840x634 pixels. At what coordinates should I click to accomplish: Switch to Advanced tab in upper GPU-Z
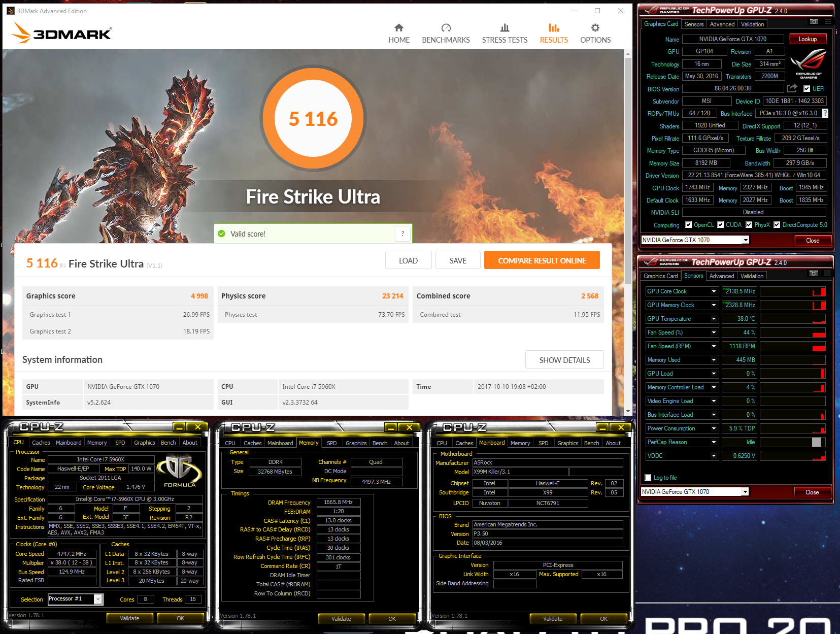click(x=722, y=24)
